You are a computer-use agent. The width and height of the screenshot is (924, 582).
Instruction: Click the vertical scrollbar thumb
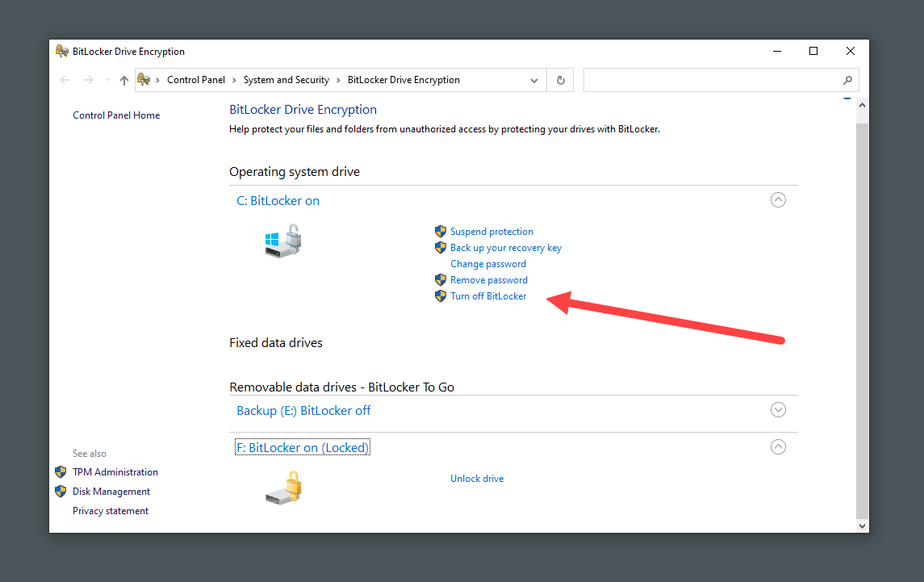click(862, 320)
